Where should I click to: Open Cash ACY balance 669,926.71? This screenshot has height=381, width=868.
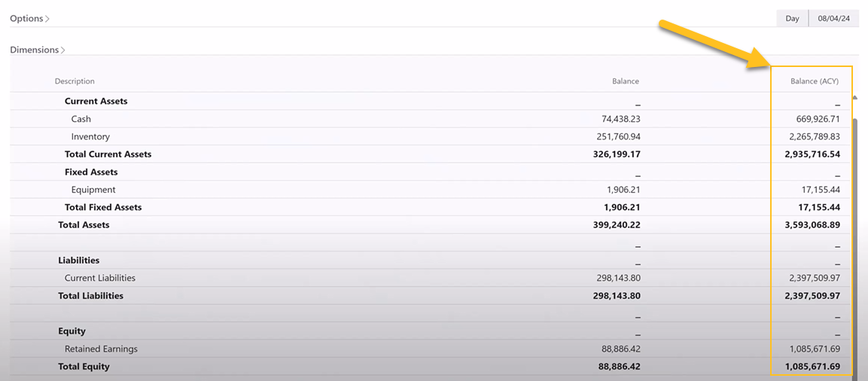pyautogui.click(x=817, y=119)
